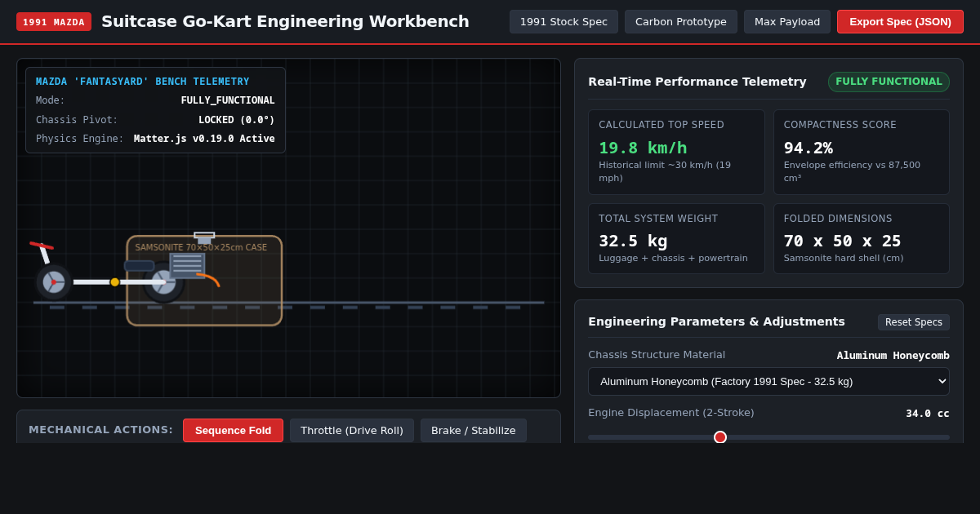980x514 pixels.
Task: Click the MECHANICAL ACTIONS label
Action: pyautogui.click(x=101, y=430)
